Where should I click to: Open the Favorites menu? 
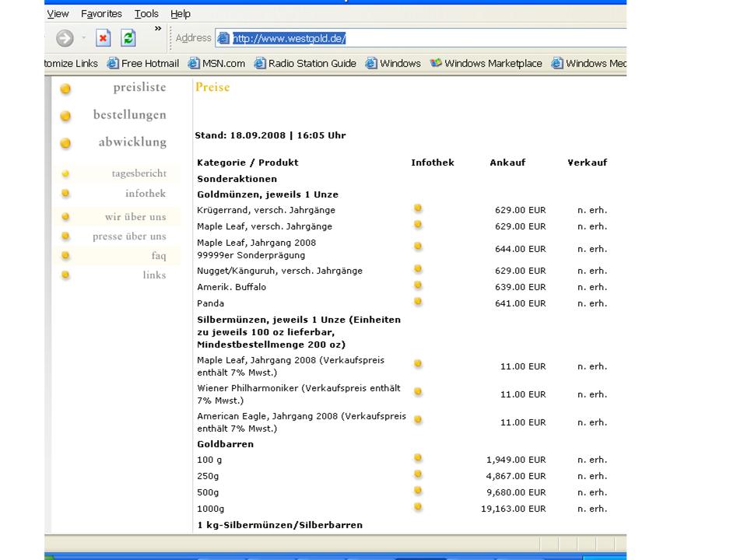(101, 14)
